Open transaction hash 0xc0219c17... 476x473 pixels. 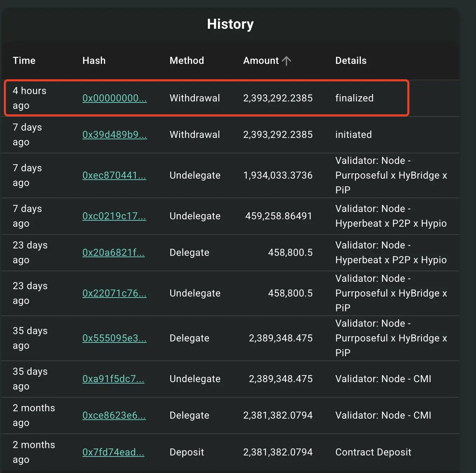114,216
